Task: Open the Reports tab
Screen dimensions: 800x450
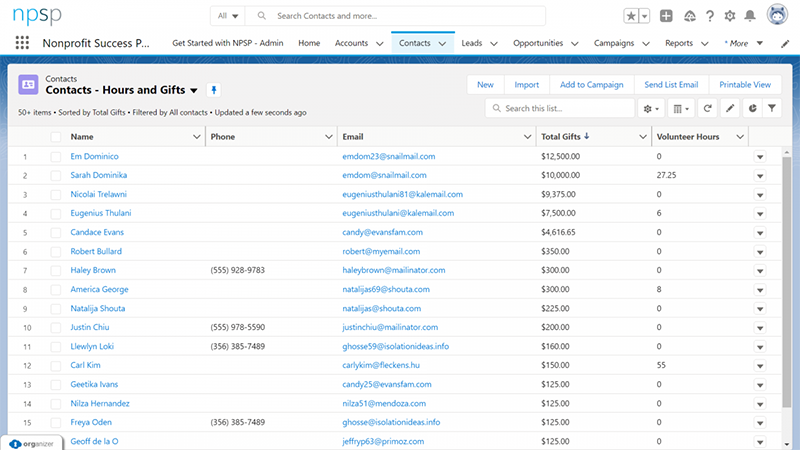Action: pyautogui.click(x=679, y=43)
